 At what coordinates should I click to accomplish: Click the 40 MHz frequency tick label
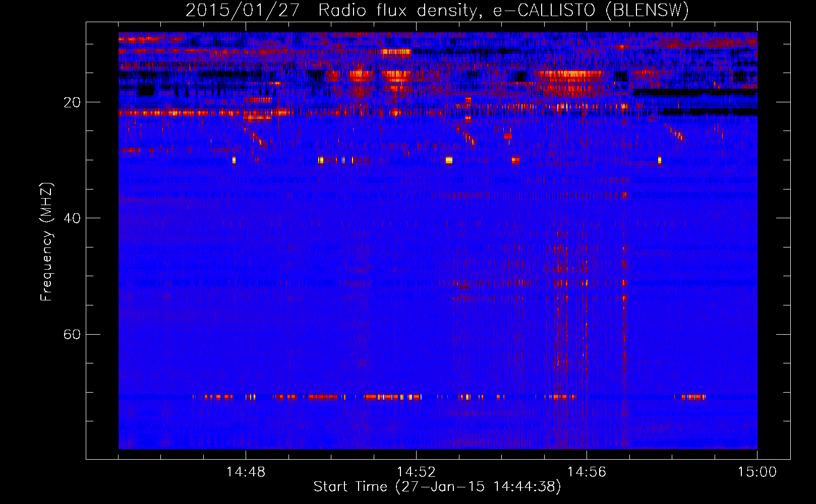point(72,218)
